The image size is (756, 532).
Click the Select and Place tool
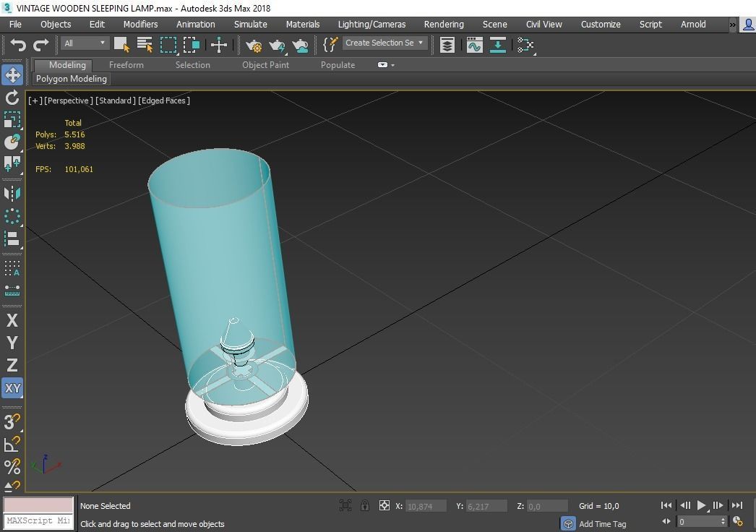tap(12, 142)
